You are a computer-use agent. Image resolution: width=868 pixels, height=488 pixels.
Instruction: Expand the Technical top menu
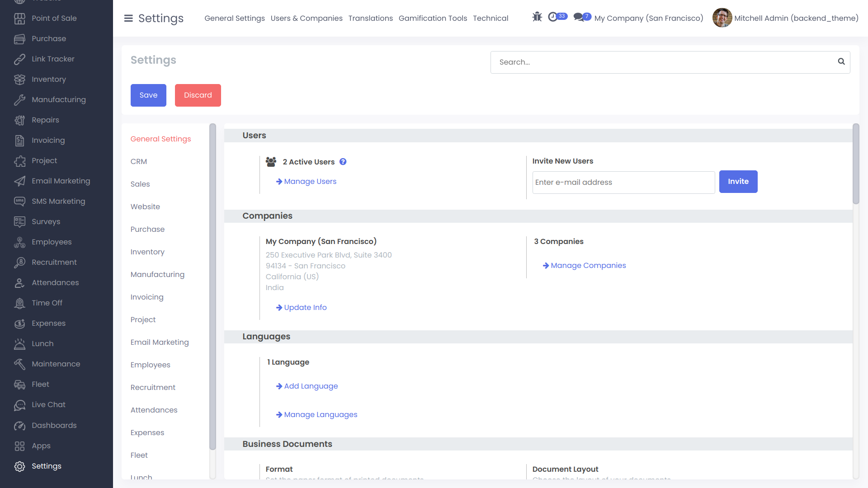491,19
